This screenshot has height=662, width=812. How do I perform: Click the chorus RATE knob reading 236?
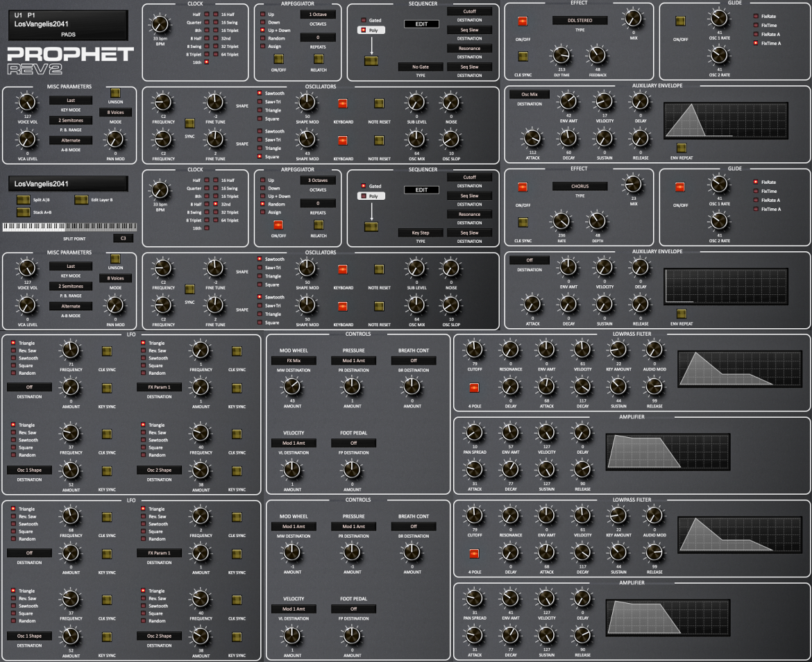(x=561, y=221)
